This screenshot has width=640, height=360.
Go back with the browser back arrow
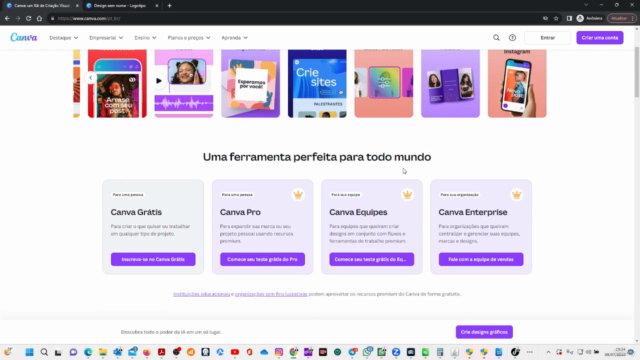click(7, 18)
